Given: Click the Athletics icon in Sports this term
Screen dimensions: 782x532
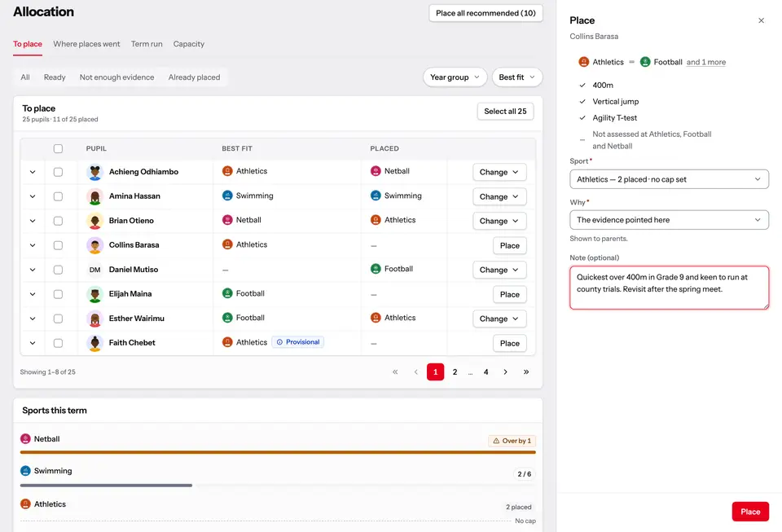Looking at the screenshot, I should (25, 504).
